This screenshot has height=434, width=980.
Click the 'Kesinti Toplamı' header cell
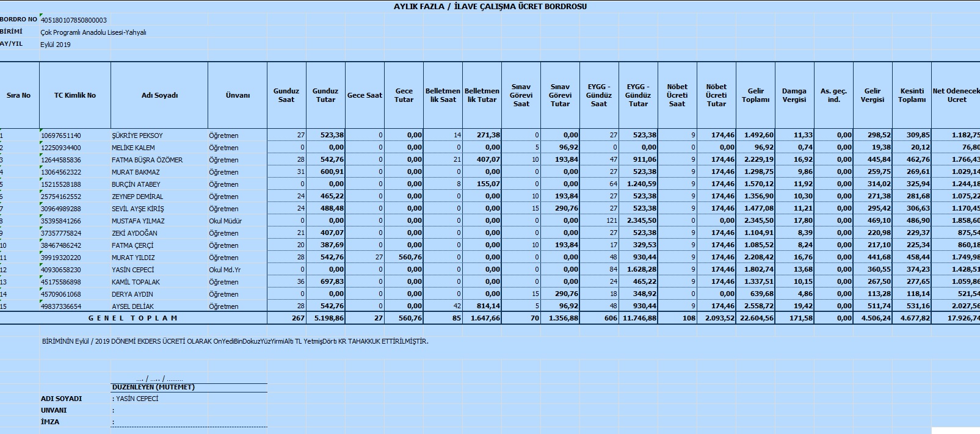tap(912, 95)
